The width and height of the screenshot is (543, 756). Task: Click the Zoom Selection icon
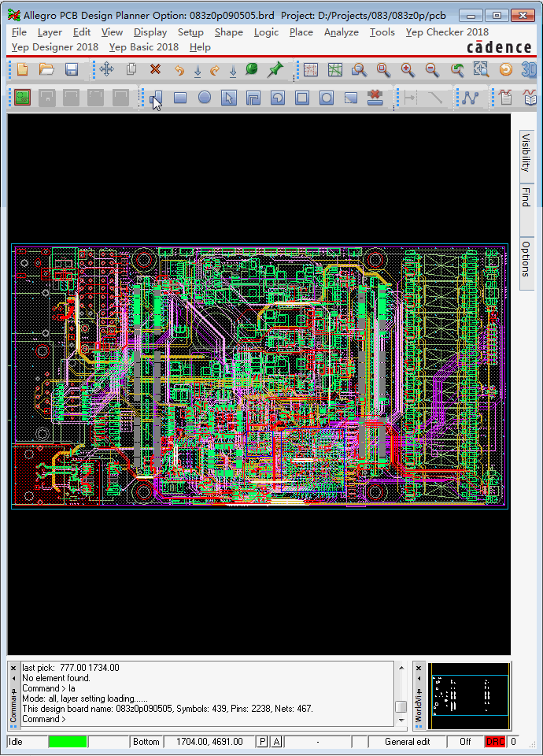pyautogui.click(x=481, y=70)
